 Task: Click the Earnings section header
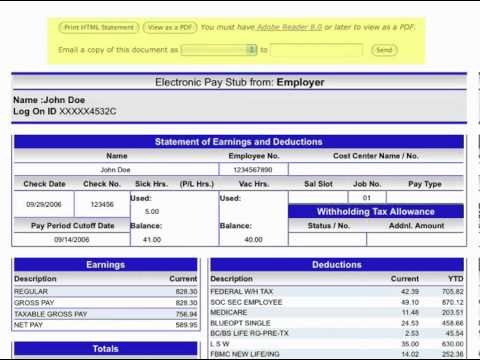point(106,265)
